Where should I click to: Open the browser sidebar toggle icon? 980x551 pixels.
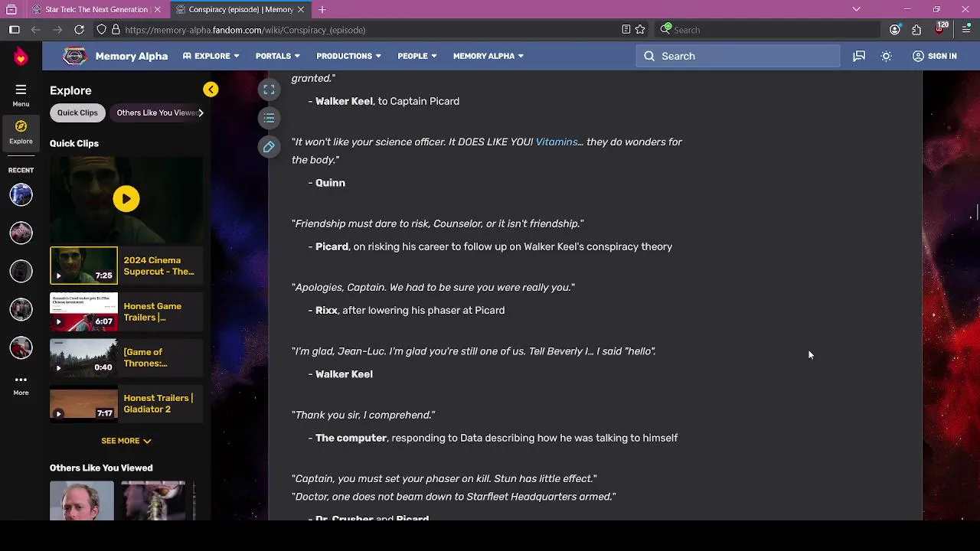[14, 30]
